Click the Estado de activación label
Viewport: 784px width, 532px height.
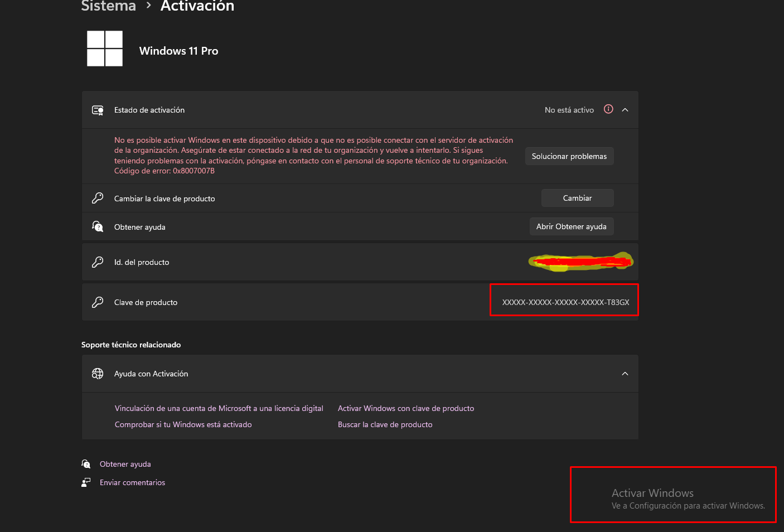point(149,110)
